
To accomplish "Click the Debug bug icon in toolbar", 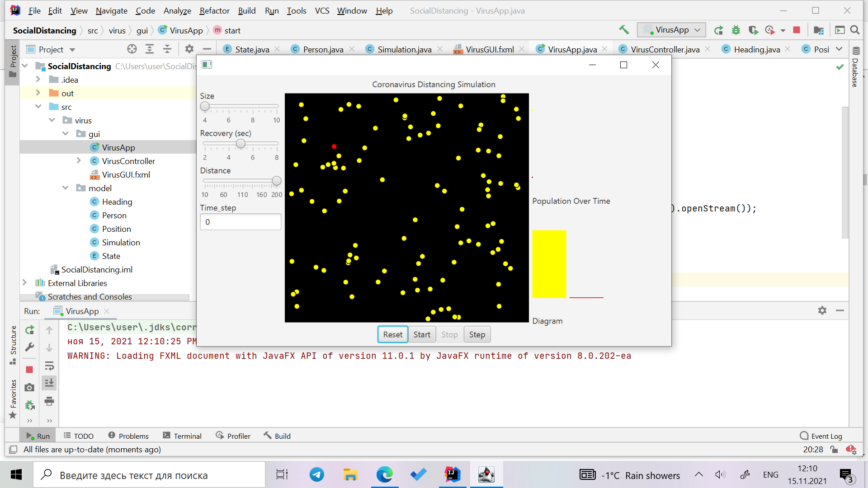I will point(736,30).
